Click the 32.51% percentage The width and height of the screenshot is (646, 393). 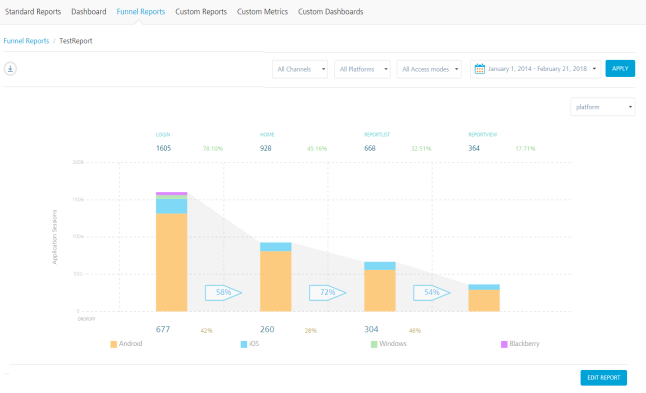pos(421,149)
